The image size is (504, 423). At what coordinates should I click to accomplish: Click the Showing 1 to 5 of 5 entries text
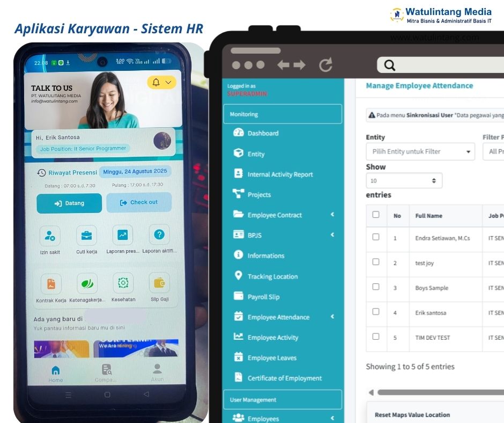point(410,367)
